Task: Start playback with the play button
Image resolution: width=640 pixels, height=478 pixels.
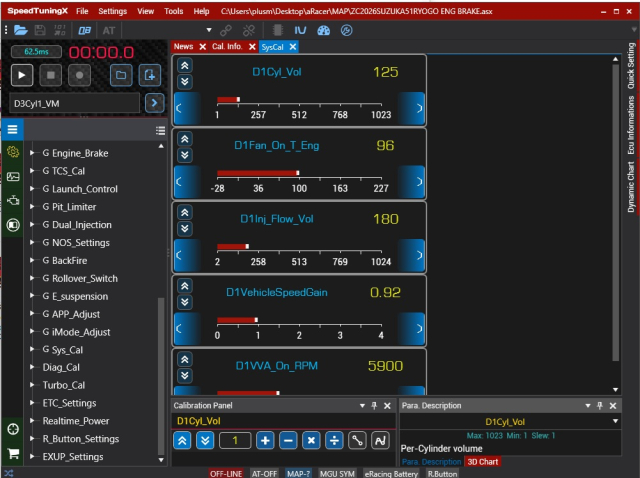Action: (x=22, y=75)
